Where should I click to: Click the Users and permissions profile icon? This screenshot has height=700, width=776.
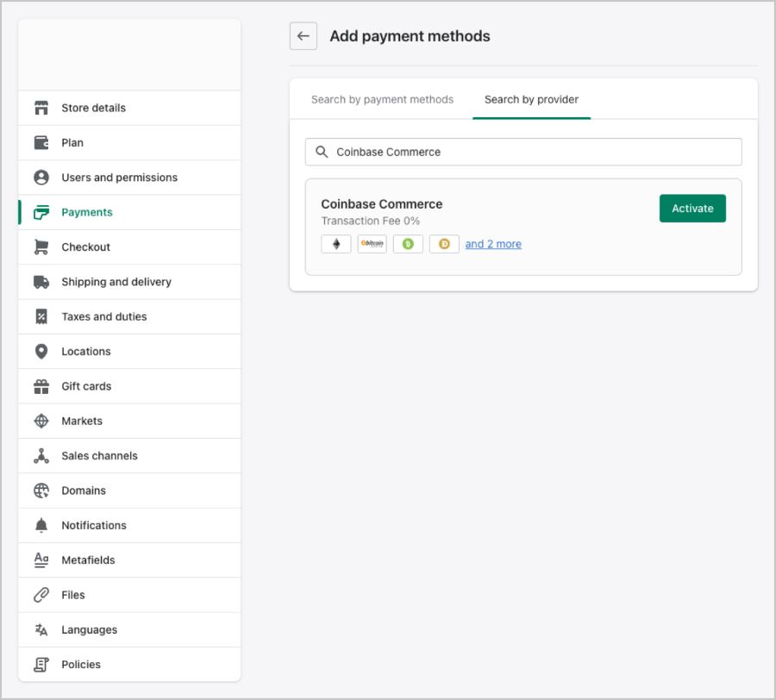41,177
